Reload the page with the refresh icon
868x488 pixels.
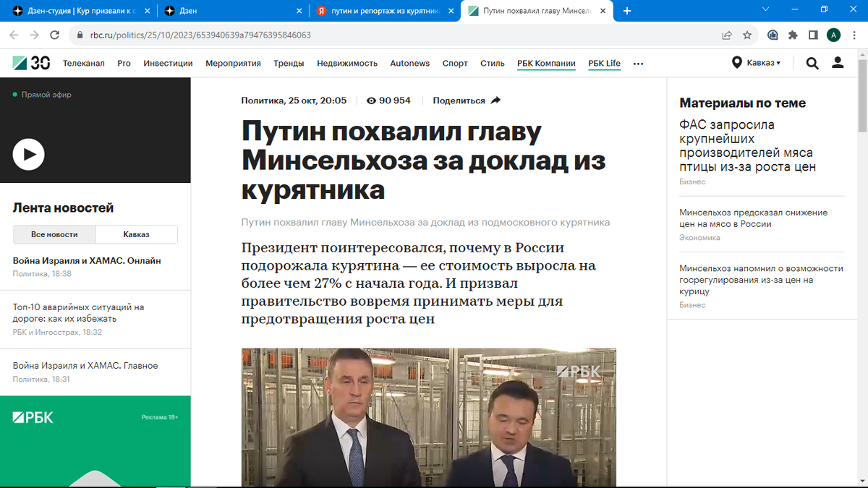(54, 35)
